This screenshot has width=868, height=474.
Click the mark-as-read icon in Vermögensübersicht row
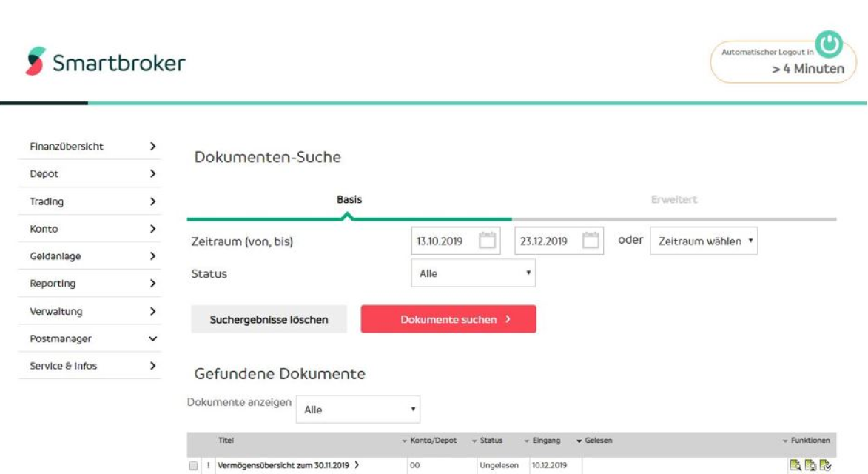pos(825,465)
